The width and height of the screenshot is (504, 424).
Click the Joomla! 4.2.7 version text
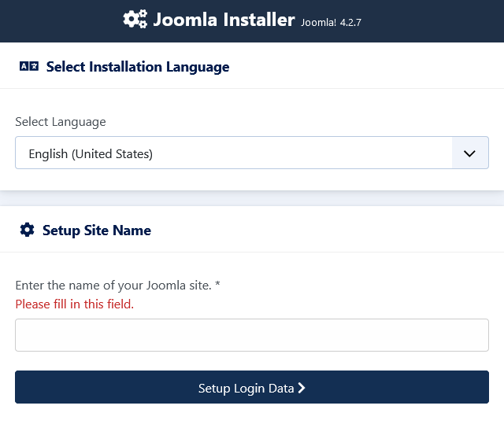tap(331, 23)
